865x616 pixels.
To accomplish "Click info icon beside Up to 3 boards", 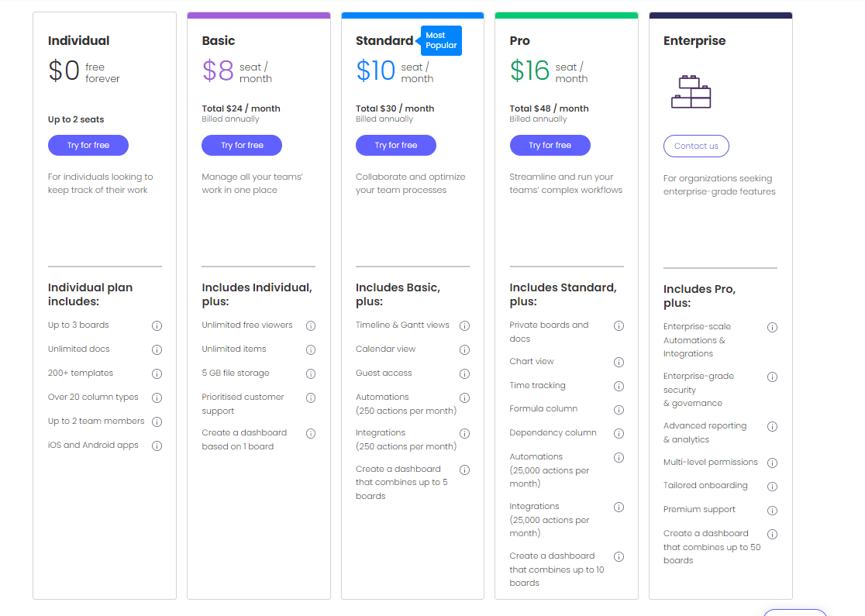I will click(157, 326).
